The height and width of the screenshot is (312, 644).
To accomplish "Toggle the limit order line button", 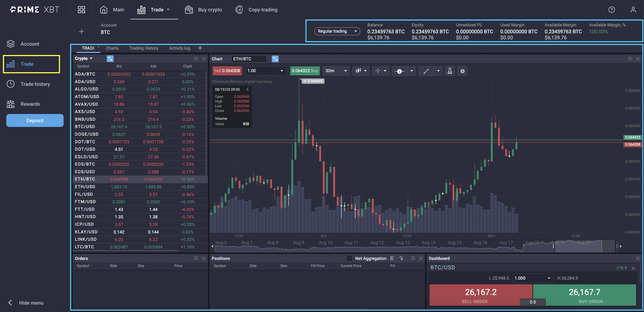I will click(x=399, y=71).
